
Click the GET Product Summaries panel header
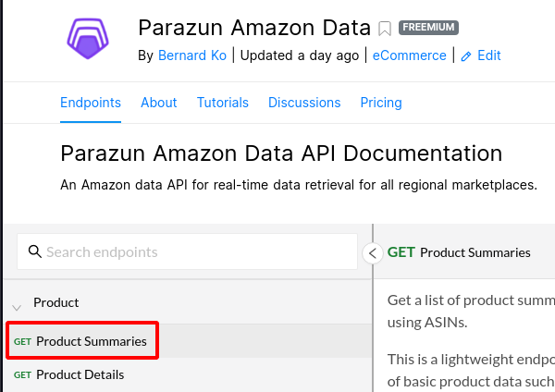point(459,252)
